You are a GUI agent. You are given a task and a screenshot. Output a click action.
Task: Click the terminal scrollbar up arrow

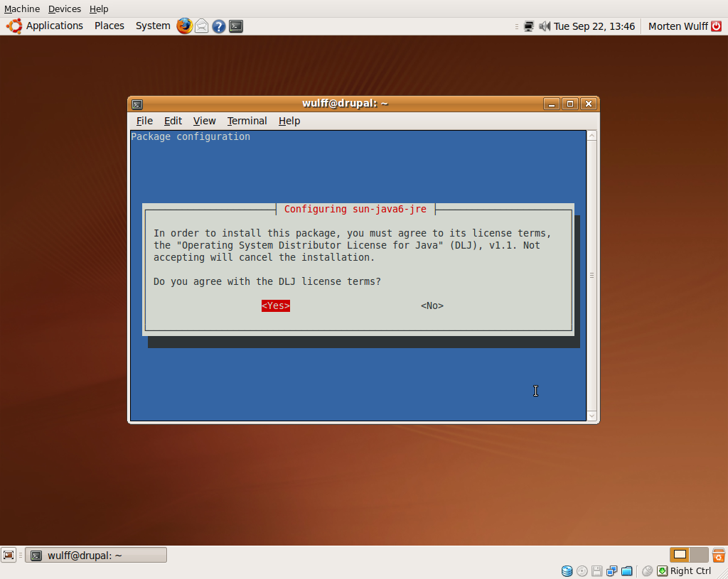592,136
